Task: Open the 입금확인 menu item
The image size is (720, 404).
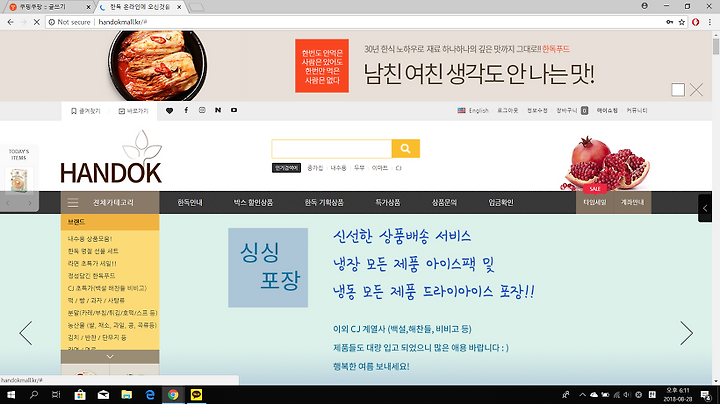Action: (x=501, y=202)
